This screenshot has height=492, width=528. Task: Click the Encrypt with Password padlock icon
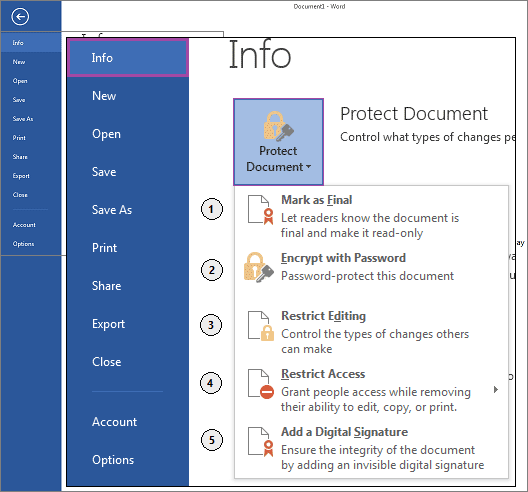pyautogui.click(x=259, y=267)
